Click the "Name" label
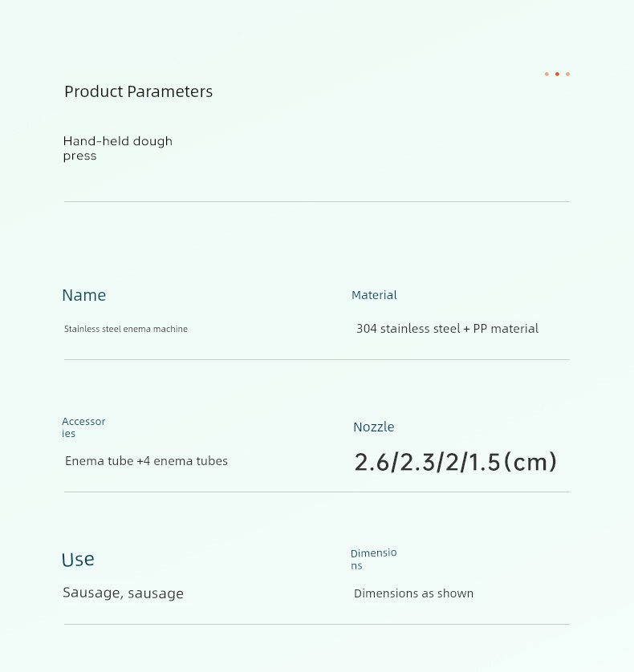The width and height of the screenshot is (634, 672). [x=83, y=295]
